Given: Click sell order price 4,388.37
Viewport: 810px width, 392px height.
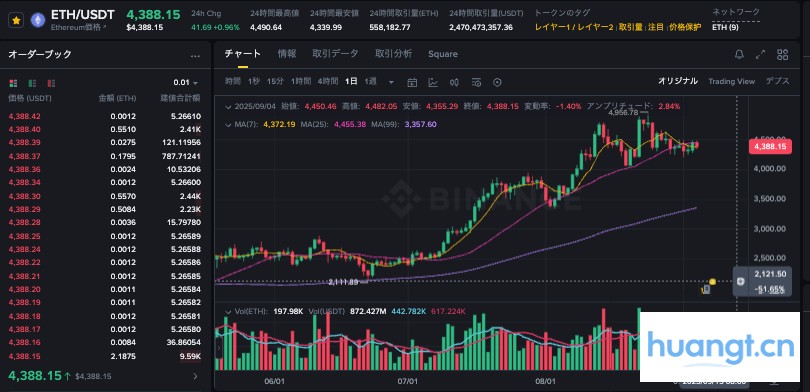Looking at the screenshot, I should [x=24, y=156].
